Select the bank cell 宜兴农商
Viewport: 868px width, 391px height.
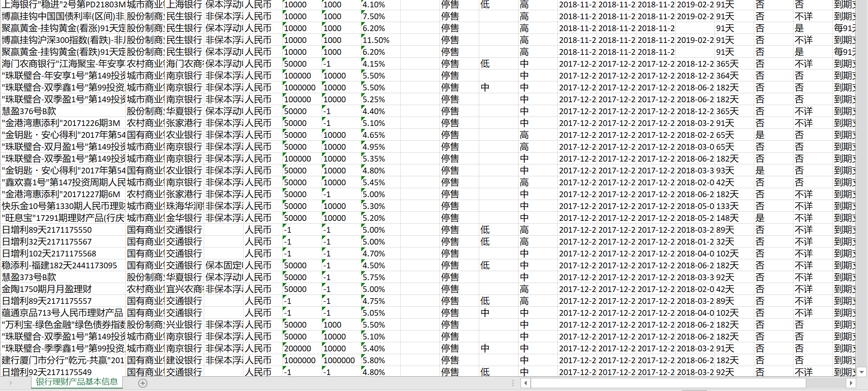click(x=184, y=289)
